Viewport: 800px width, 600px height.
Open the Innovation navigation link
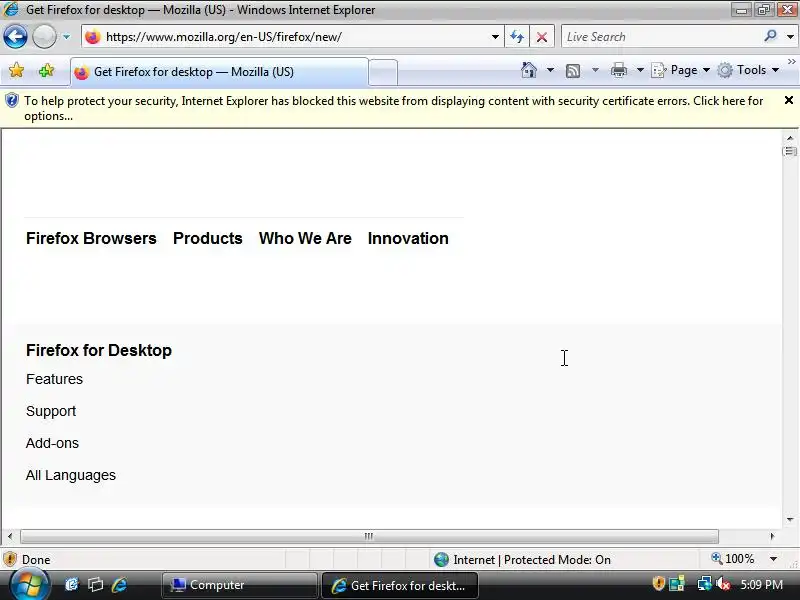pos(408,238)
